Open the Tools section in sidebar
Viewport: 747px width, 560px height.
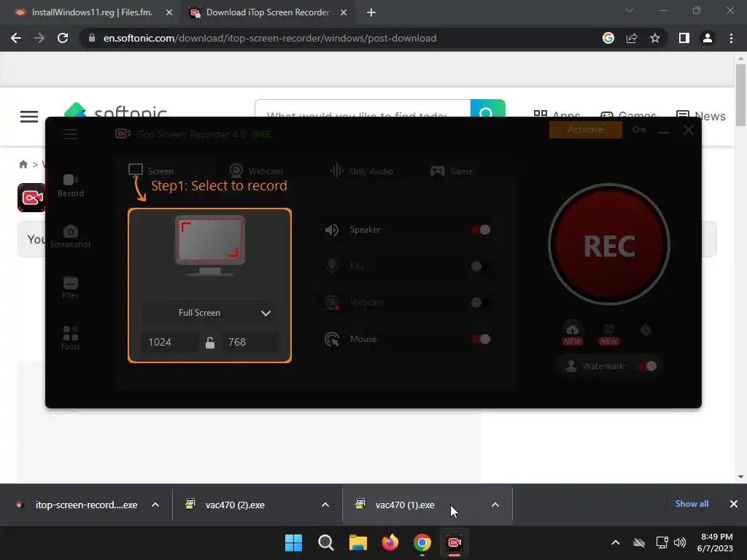click(x=71, y=338)
